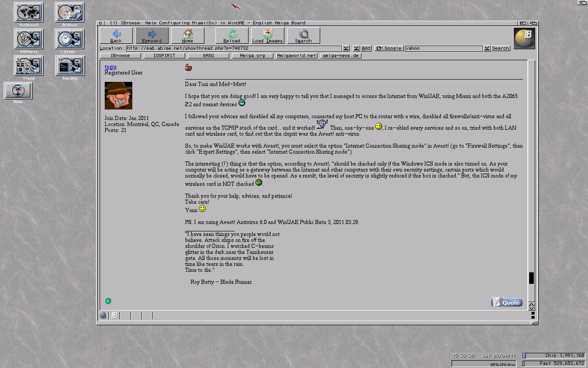The height and width of the screenshot is (368, 588).
Task: Click the vertical scrollbar knob
Action: coord(531,278)
